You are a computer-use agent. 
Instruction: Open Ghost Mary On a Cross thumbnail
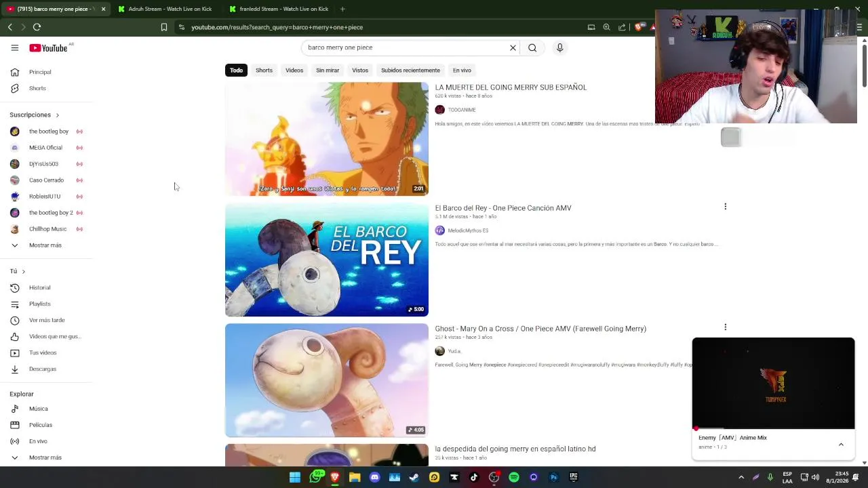(327, 380)
